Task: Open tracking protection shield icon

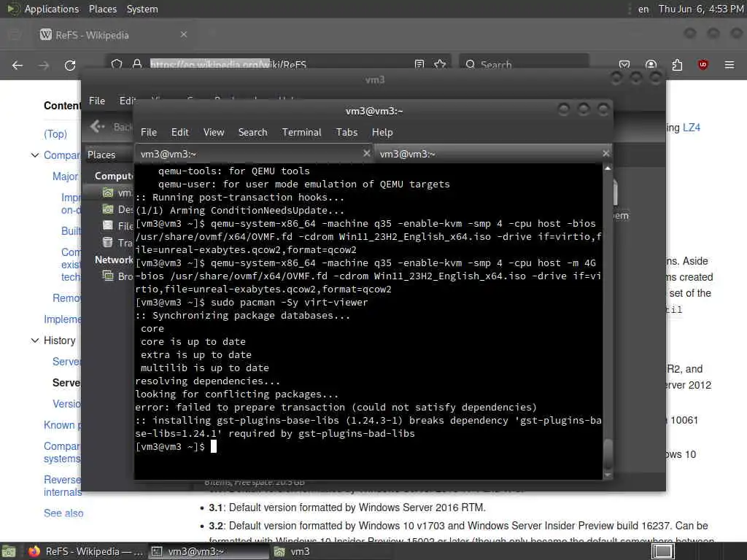Action: 117,64
